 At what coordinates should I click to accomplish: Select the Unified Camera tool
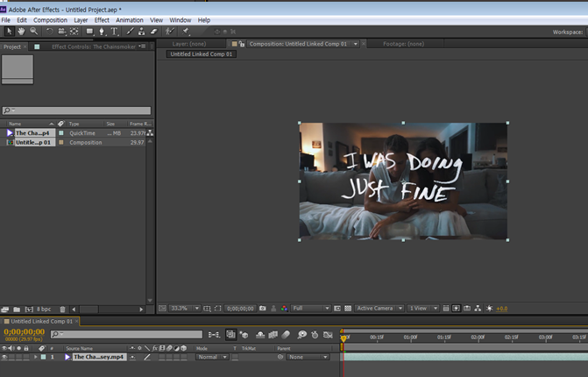point(62,32)
